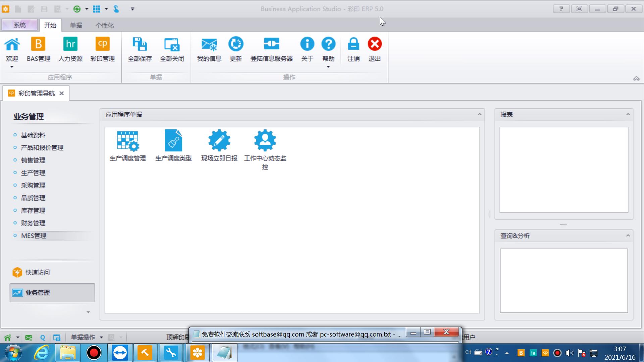Switch to the 个性化 ribbon tab

pyautogui.click(x=104, y=25)
